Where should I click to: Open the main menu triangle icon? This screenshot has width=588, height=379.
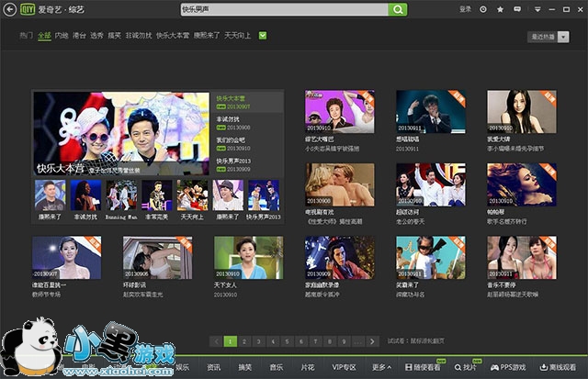click(x=537, y=9)
